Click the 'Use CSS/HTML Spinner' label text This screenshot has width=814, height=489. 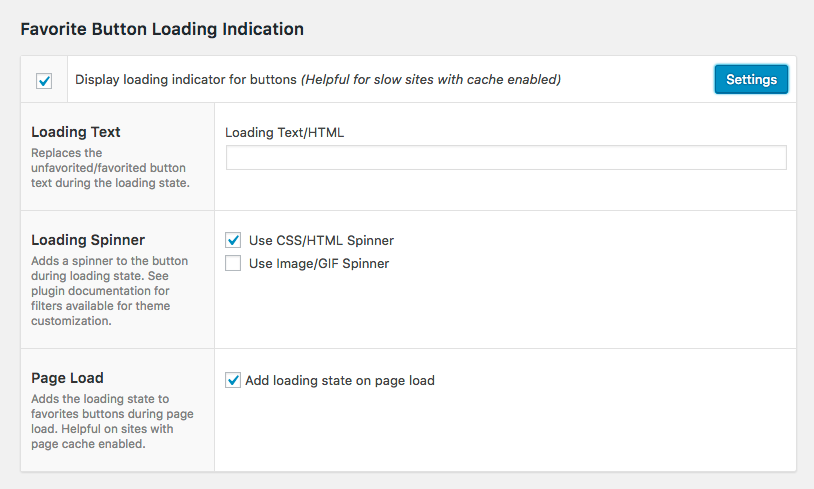point(321,240)
